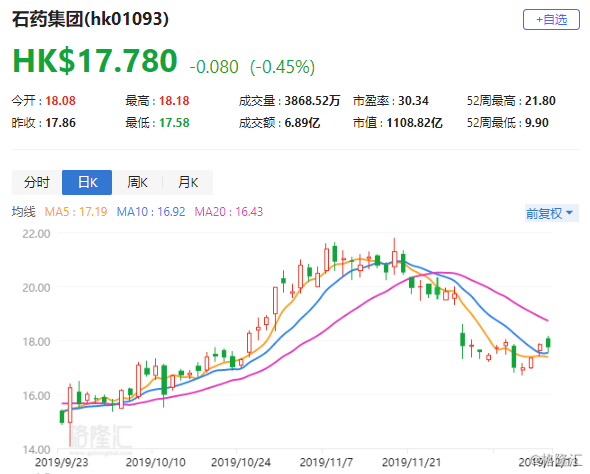Click the 2019/9/23 date axis label
This screenshot has height=474, width=590.
[62, 462]
